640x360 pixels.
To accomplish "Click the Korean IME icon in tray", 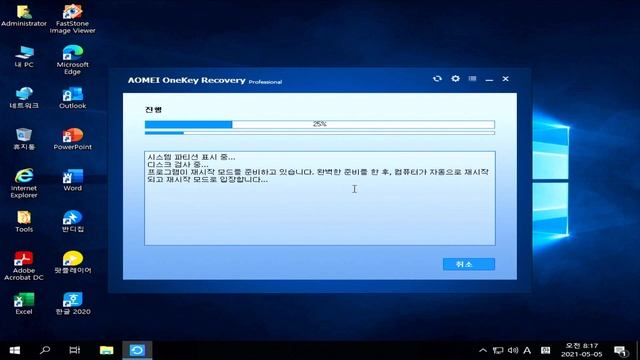I will click(x=545, y=351).
